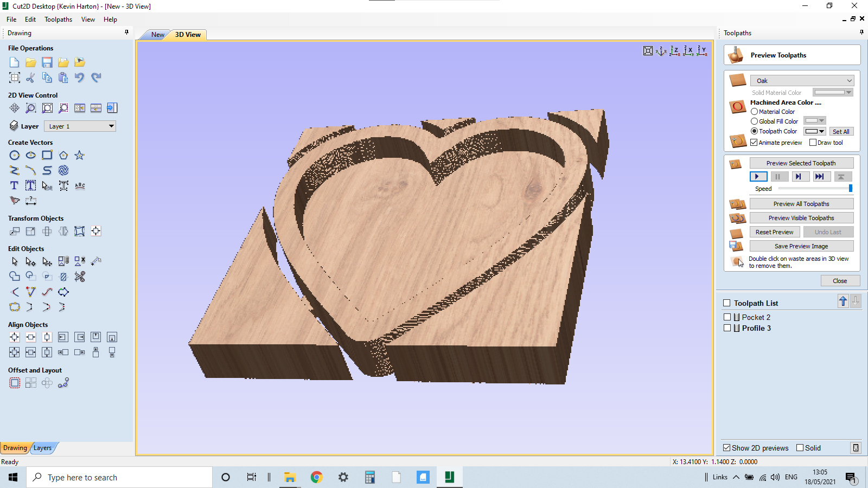Select the Node Editing arrow tool

31,262
